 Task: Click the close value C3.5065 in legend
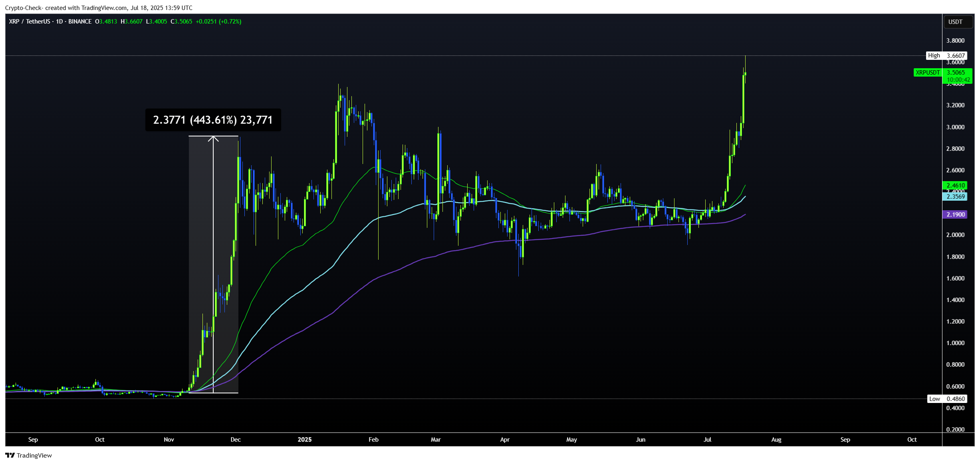pyautogui.click(x=182, y=22)
